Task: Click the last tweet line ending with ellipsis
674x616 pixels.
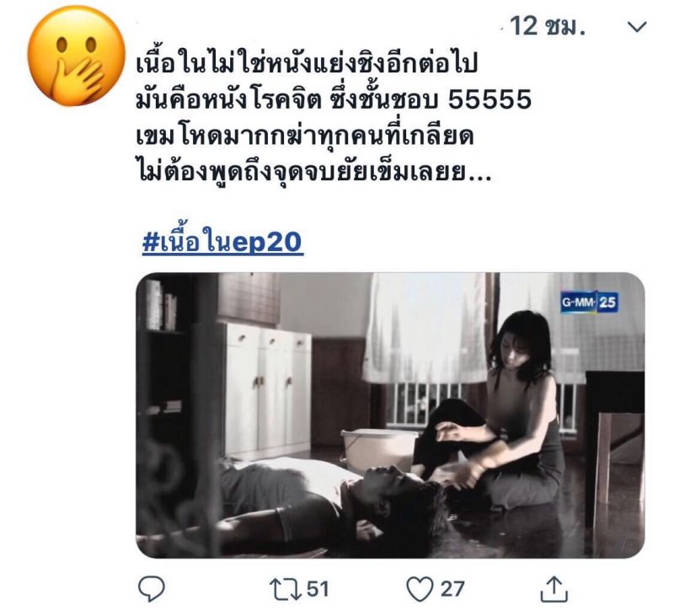Action: (x=313, y=173)
